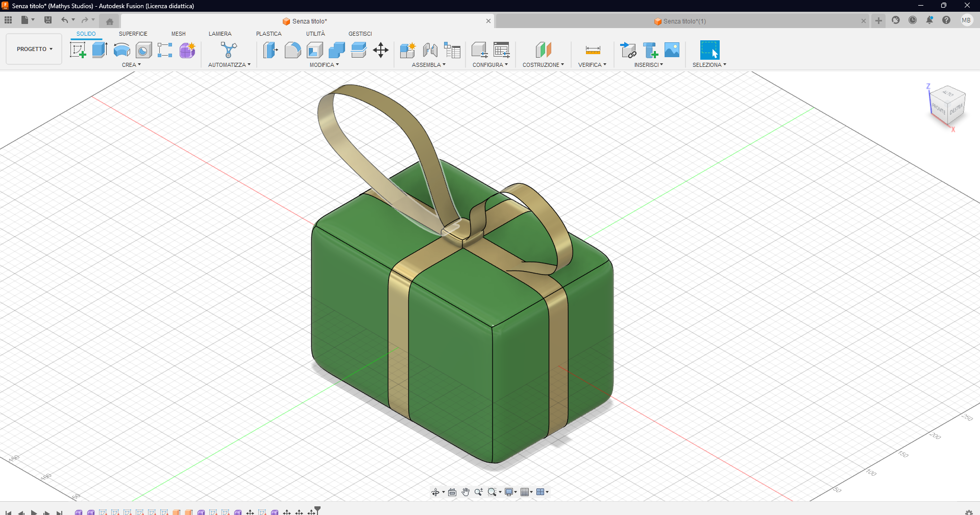The image size is (980, 515).
Task: Switch to the UTILITÀ tab
Action: pos(315,34)
